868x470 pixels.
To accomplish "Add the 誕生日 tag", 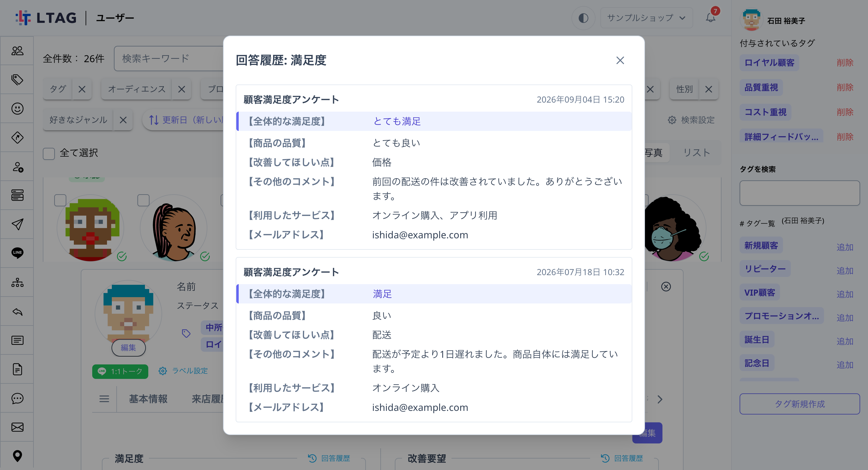I will point(845,341).
